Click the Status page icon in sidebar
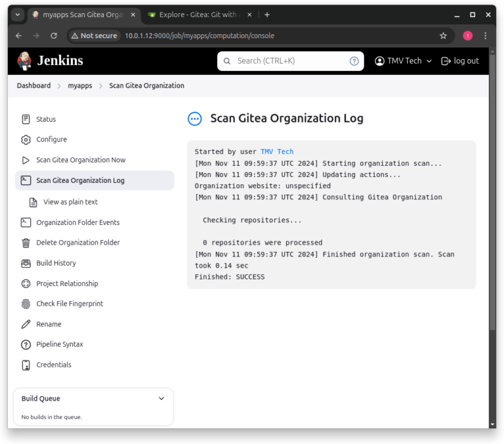The width and height of the screenshot is (504, 444). coord(26,119)
